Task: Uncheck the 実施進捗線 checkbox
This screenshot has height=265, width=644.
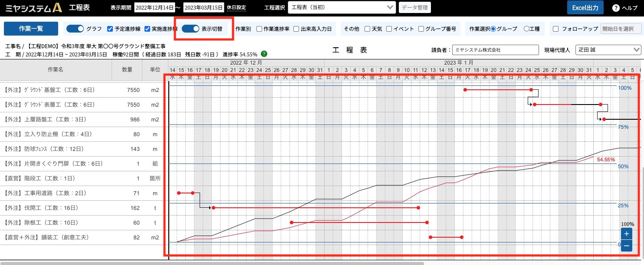Action: tap(147, 29)
